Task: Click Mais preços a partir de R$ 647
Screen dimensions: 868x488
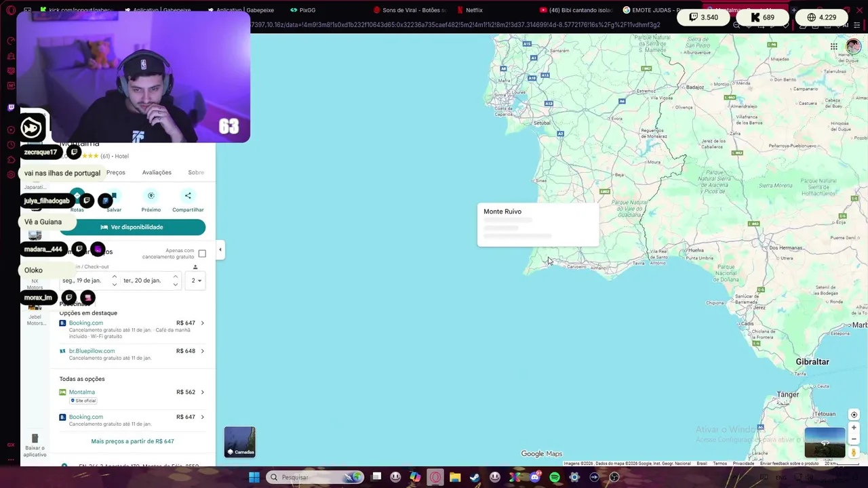Action: [x=132, y=441]
